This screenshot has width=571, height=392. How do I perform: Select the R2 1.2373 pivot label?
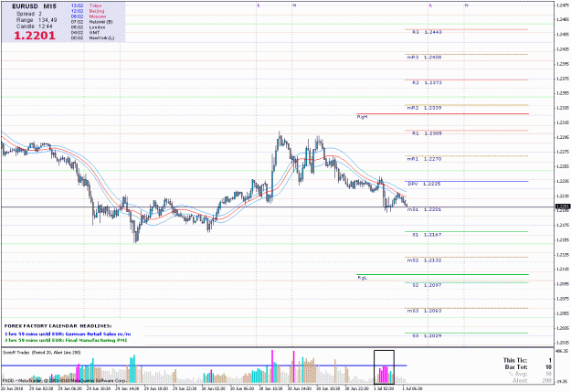click(427, 83)
